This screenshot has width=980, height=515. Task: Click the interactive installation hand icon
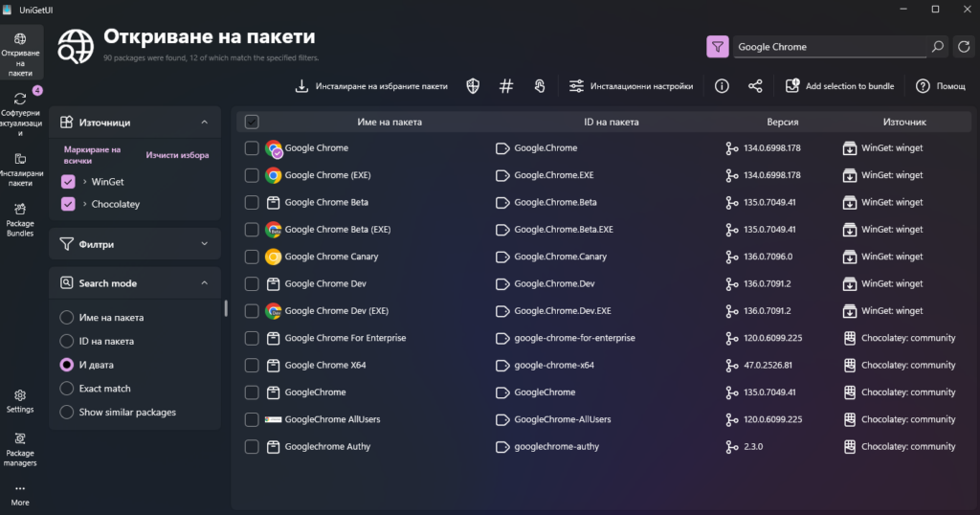click(540, 86)
